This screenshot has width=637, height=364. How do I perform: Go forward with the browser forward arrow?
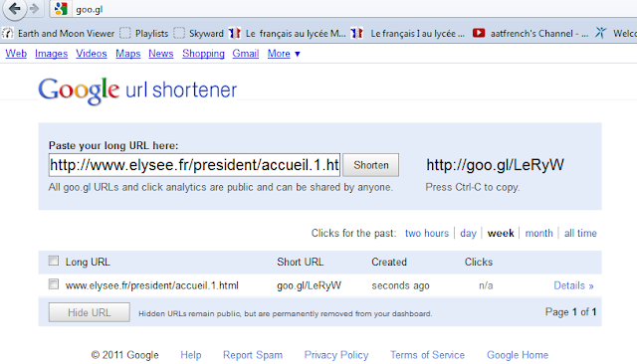point(35,9)
